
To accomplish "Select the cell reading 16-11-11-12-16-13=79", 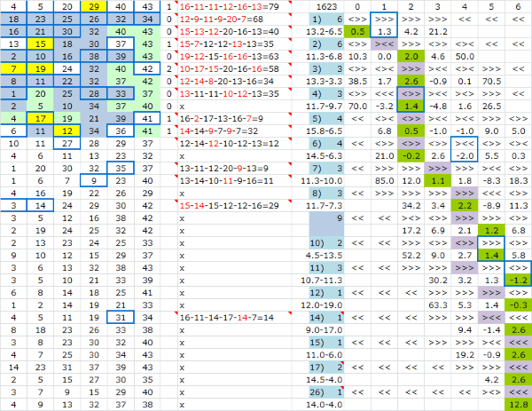I will pyautogui.click(x=234, y=6).
